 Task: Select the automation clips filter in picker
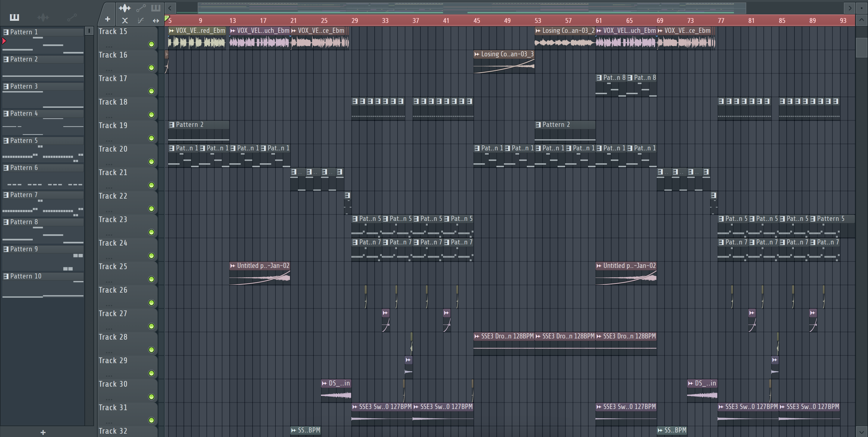click(72, 17)
